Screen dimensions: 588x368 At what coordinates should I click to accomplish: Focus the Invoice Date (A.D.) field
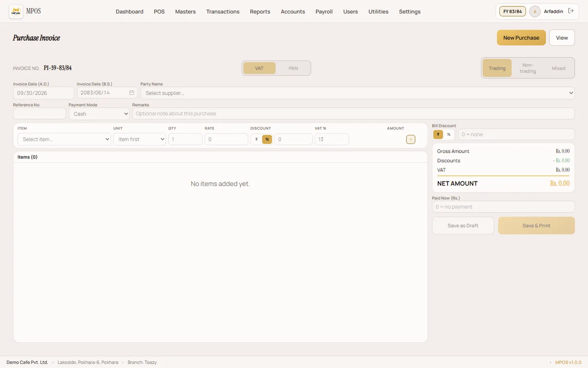click(44, 93)
